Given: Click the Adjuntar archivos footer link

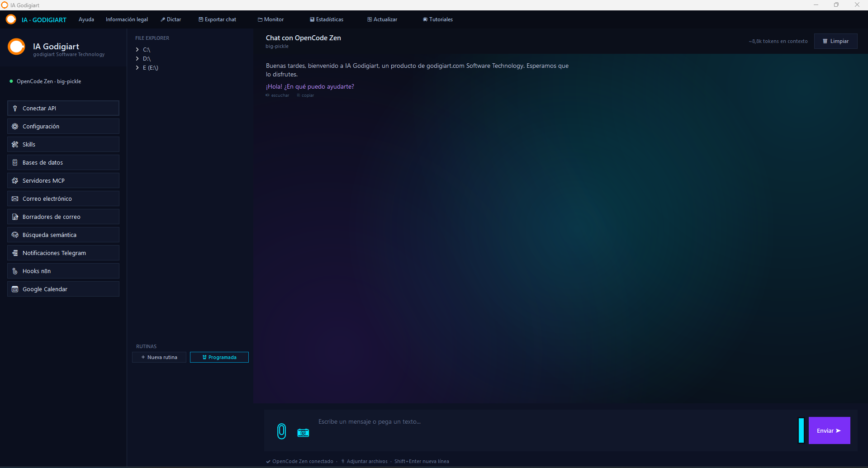Looking at the screenshot, I should pyautogui.click(x=365, y=461).
